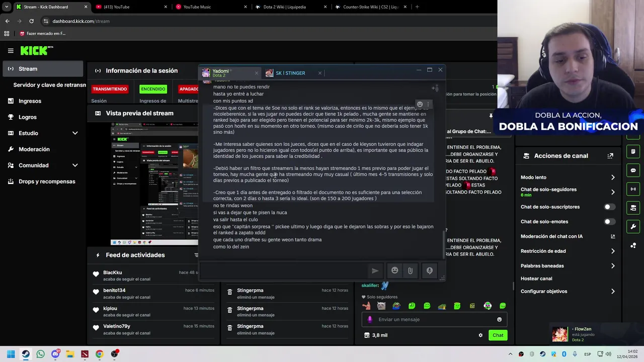Pop out the Acciones de canal panel
The height and width of the screenshot is (362, 644).
610,156
